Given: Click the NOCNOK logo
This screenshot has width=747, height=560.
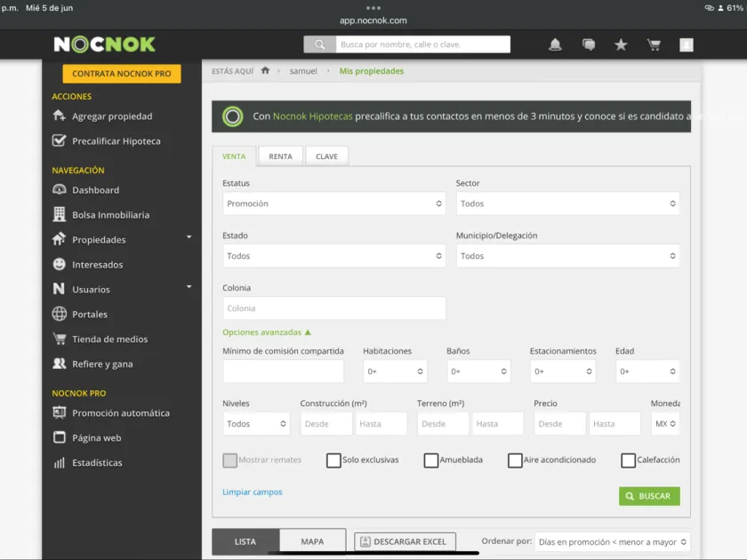Looking at the screenshot, I should click(x=104, y=44).
